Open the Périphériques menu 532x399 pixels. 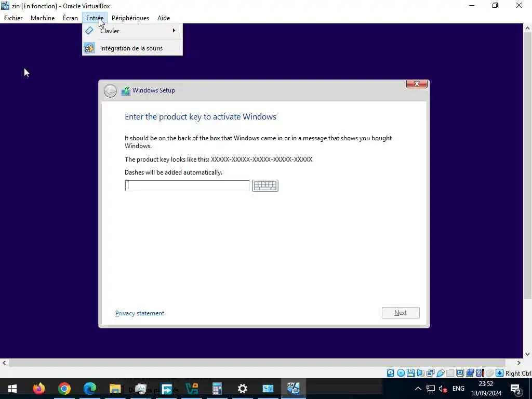[x=130, y=18]
